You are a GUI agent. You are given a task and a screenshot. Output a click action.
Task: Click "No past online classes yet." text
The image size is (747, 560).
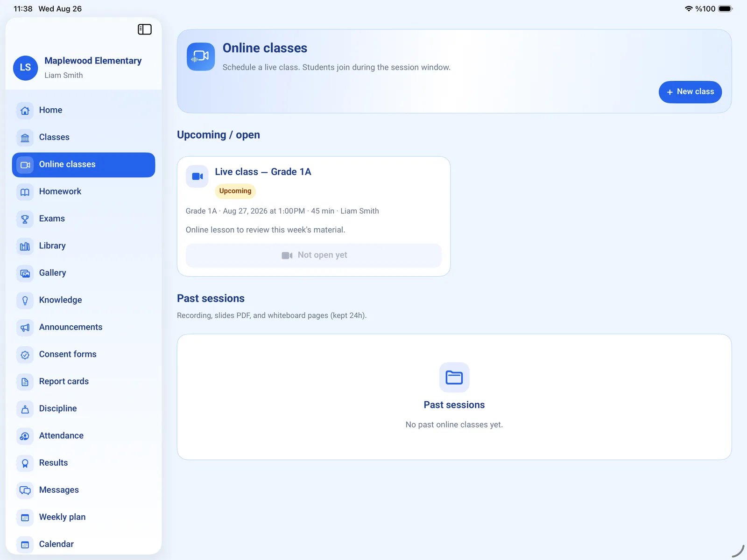[x=454, y=425]
